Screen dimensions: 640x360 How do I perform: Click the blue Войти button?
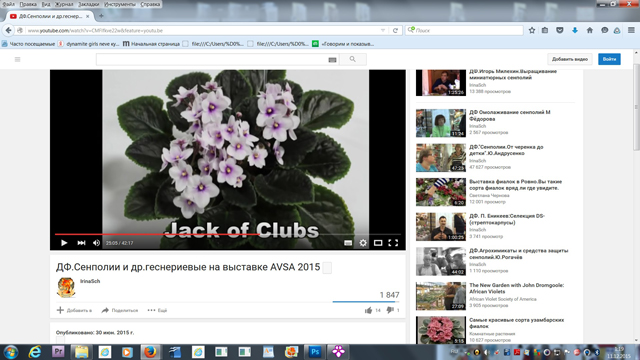tap(609, 59)
